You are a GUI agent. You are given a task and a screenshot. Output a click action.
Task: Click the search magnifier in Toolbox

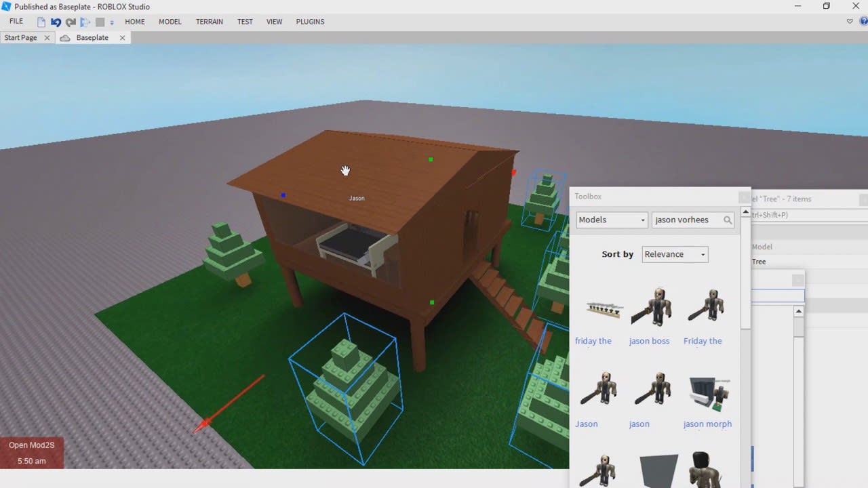click(x=728, y=220)
